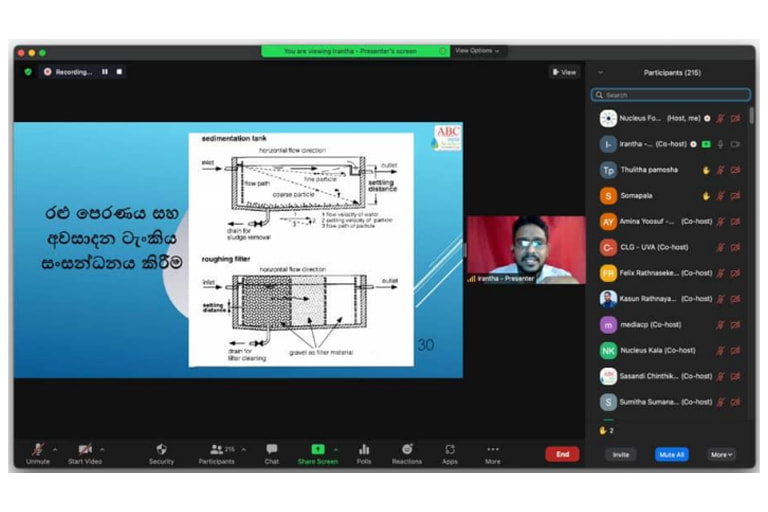Turn on camera with Start Video
Screen dimensions: 768x512
click(85, 450)
